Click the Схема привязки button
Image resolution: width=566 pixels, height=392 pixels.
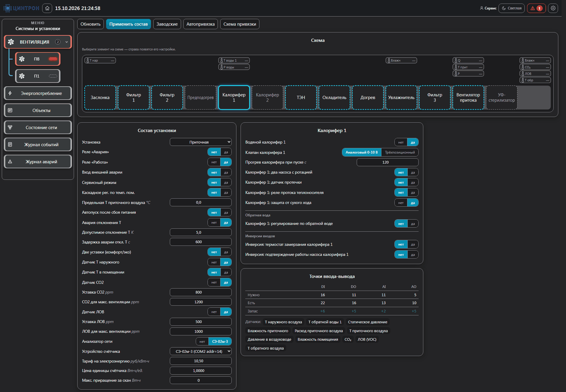(240, 24)
